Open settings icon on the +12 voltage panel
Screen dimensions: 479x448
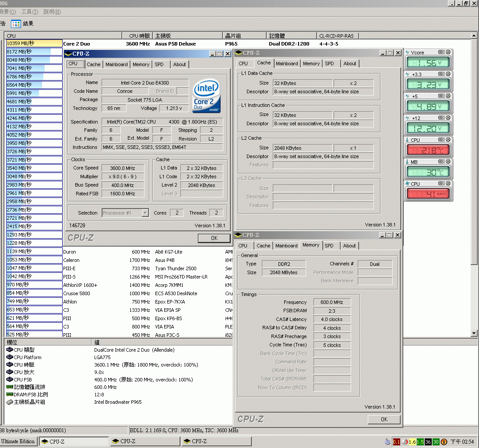coord(441,118)
